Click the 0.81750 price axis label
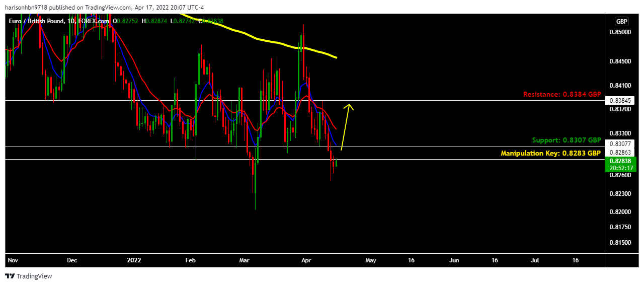 coord(620,227)
